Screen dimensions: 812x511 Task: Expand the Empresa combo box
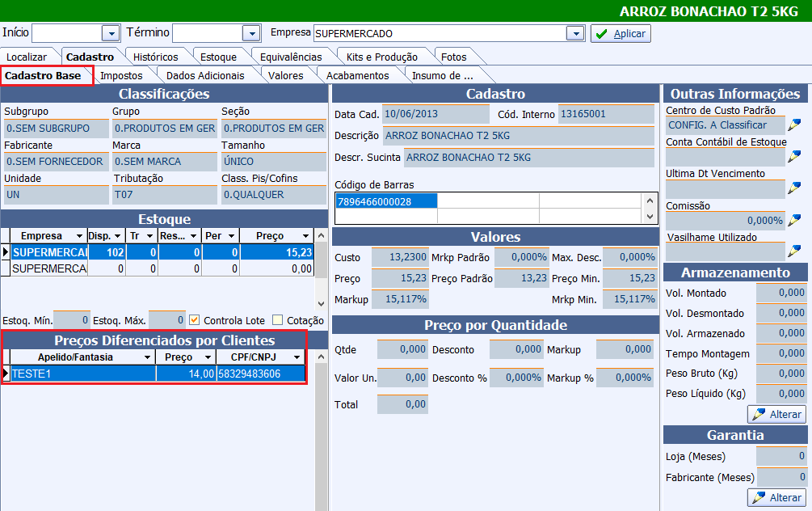coord(574,33)
